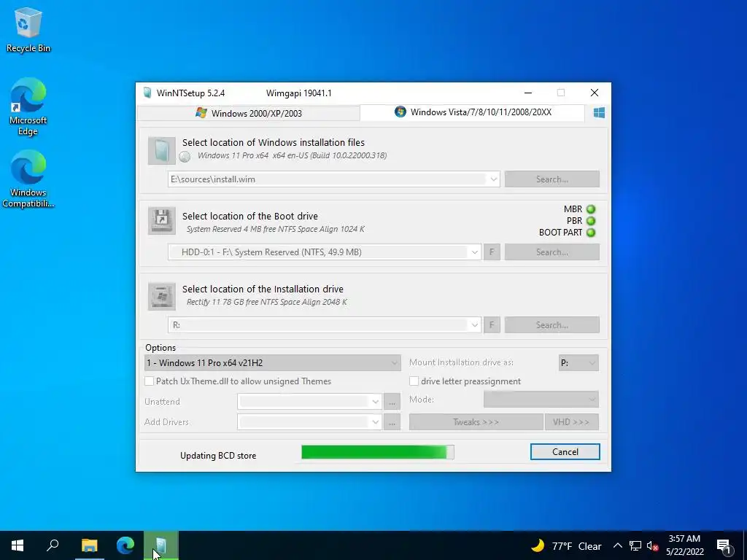Open File Explorer from taskbar

click(90, 545)
